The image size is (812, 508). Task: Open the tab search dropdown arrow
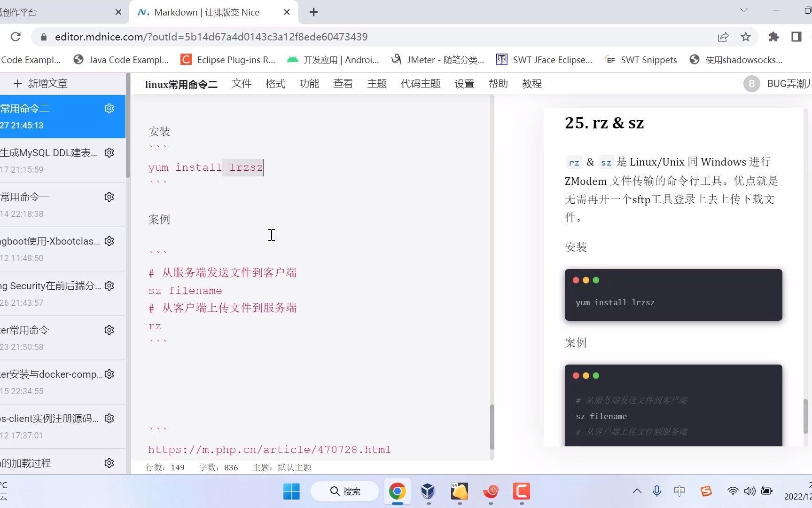(x=744, y=10)
